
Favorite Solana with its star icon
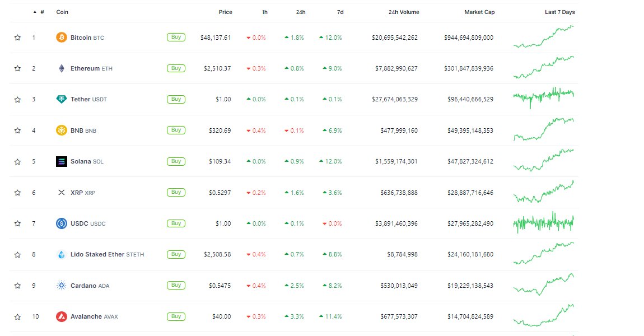coord(17,161)
